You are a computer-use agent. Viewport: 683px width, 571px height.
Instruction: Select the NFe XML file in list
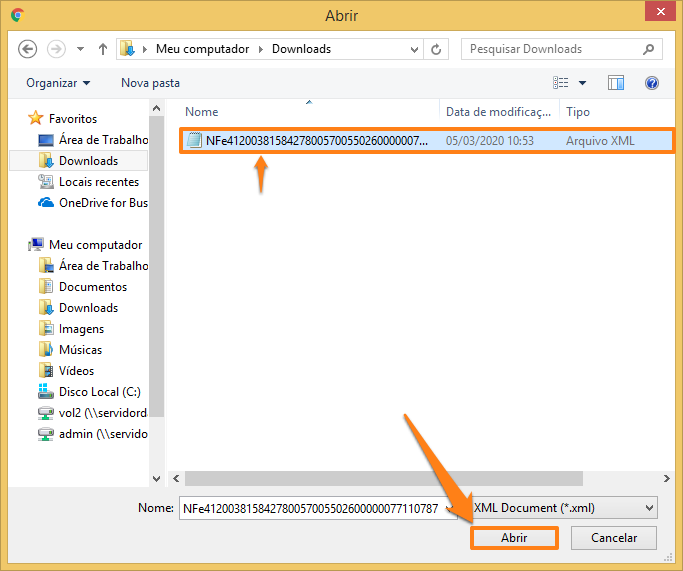pyautogui.click(x=316, y=141)
